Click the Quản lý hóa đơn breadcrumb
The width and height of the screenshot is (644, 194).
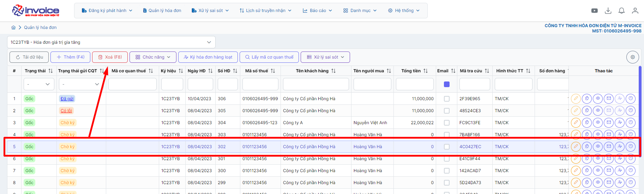[x=40, y=28]
